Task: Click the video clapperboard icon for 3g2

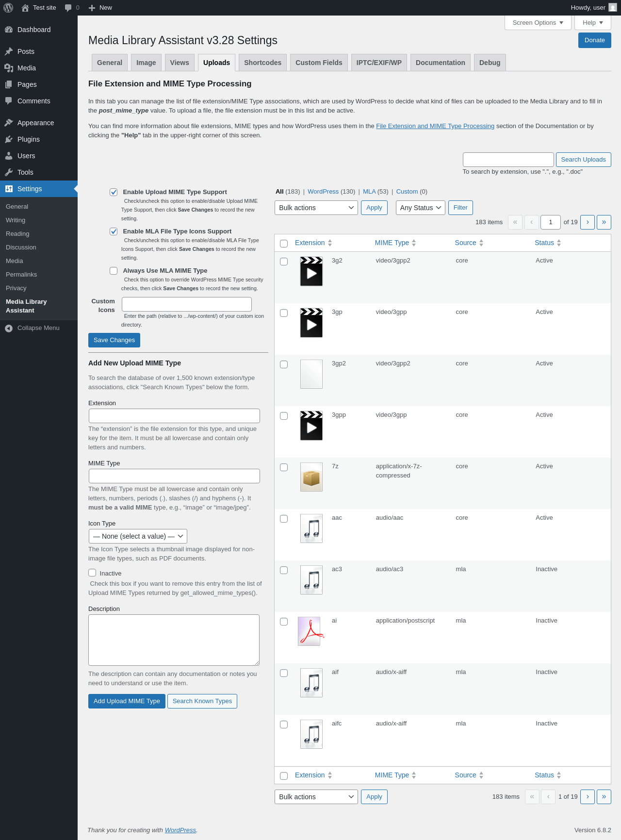Action: point(311,271)
